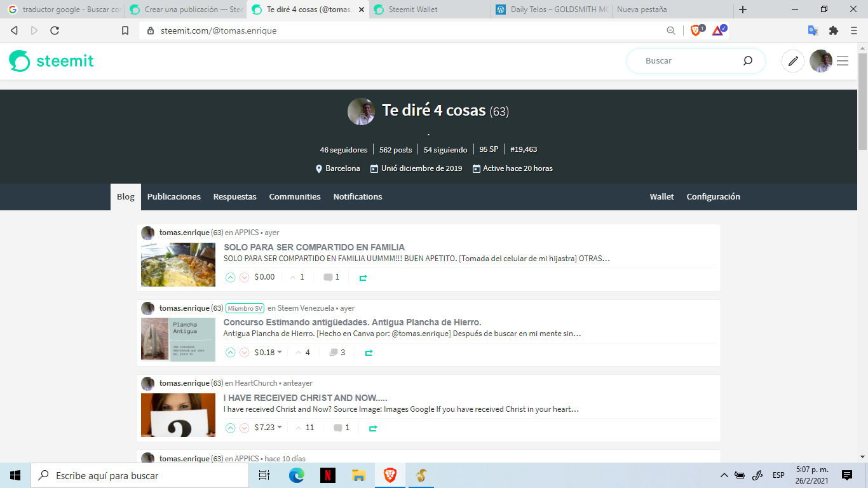
Task: Click the Windows Start button
Action: [15, 475]
